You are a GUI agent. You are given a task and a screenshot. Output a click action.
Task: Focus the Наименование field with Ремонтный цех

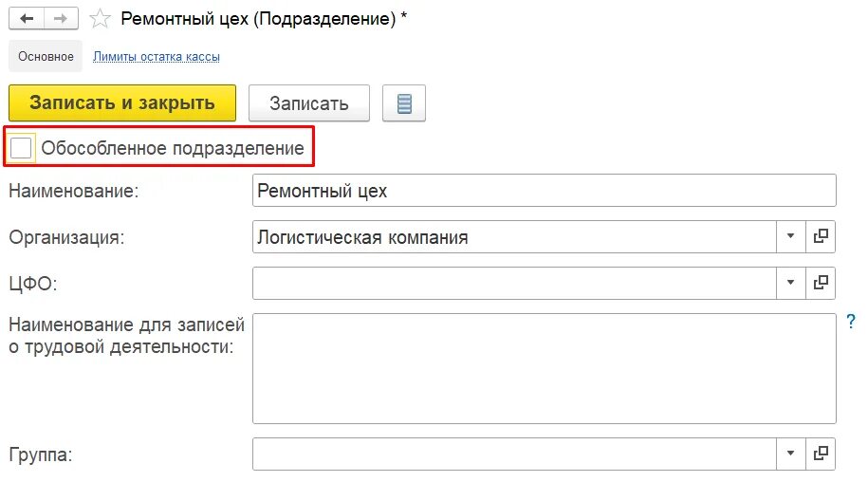(545, 191)
